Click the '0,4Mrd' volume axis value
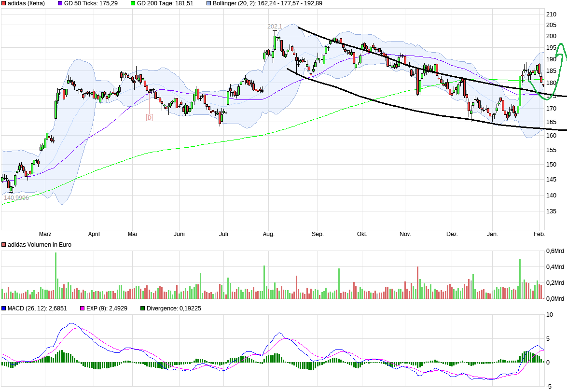The width and height of the screenshot is (567, 392). 555,267
